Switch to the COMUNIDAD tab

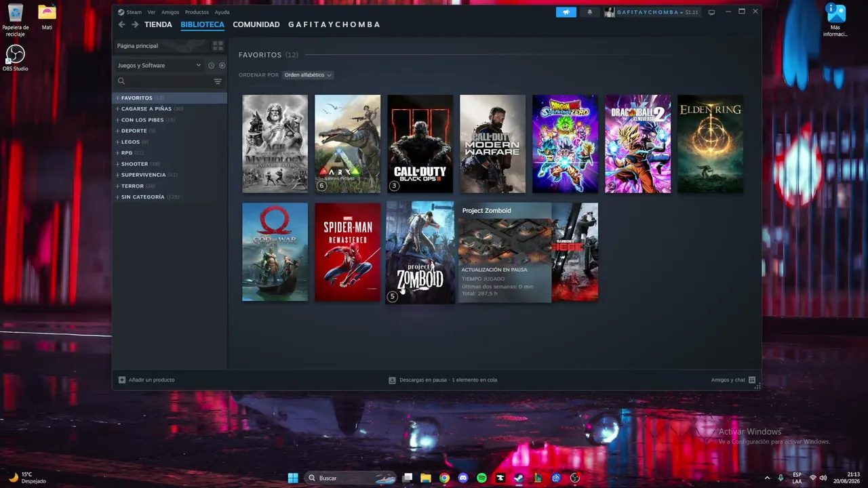(x=256, y=24)
